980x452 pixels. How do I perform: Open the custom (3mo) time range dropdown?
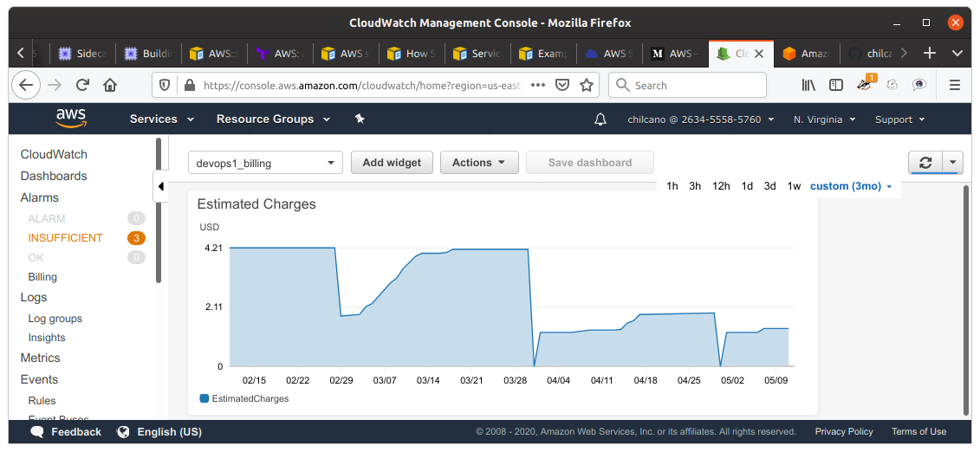click(851, 186)
